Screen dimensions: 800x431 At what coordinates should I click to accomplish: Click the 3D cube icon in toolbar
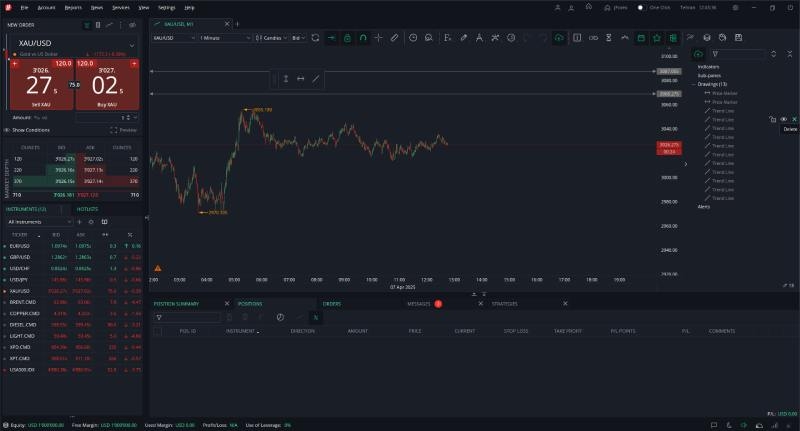pyautogui.click(x=707, y=37)
